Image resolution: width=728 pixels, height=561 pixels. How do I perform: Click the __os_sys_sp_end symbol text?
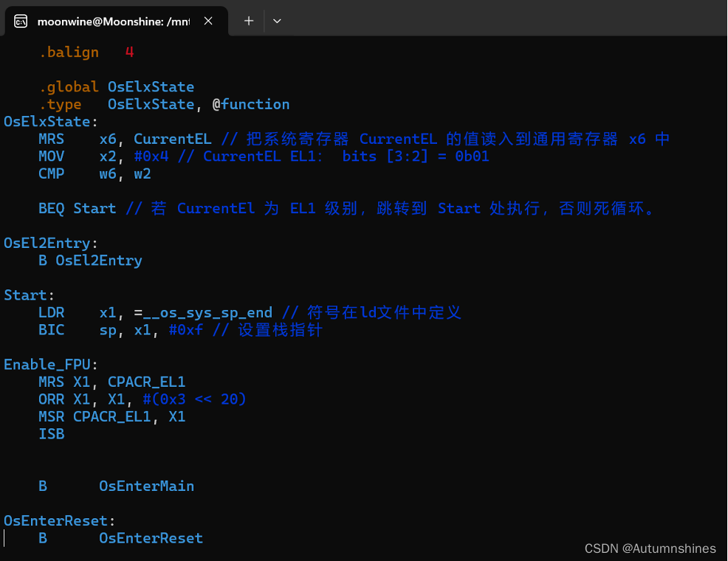[204, 312]
